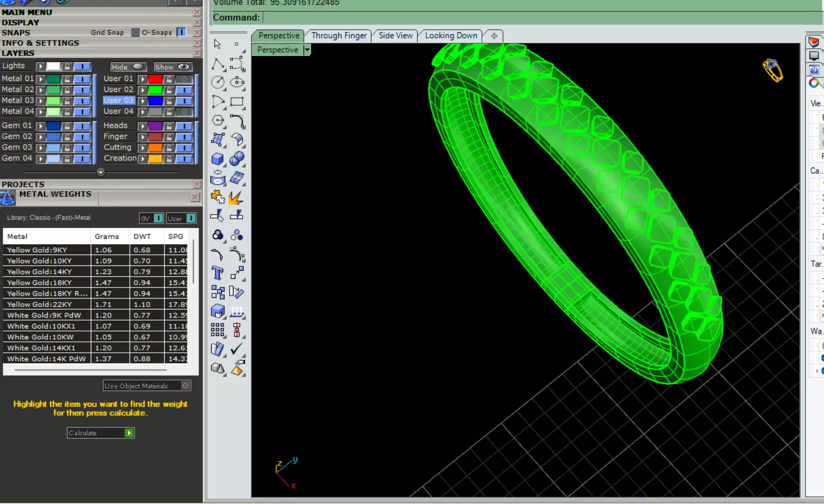Select the Trim tool icon
The height and width of the screenshot is (504, 824).
coord(218,215)
